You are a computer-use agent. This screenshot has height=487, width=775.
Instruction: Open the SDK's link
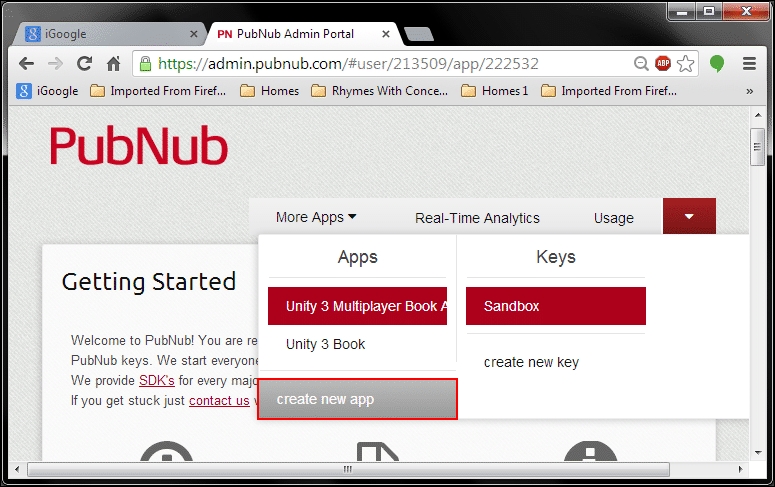coord(157,380)
